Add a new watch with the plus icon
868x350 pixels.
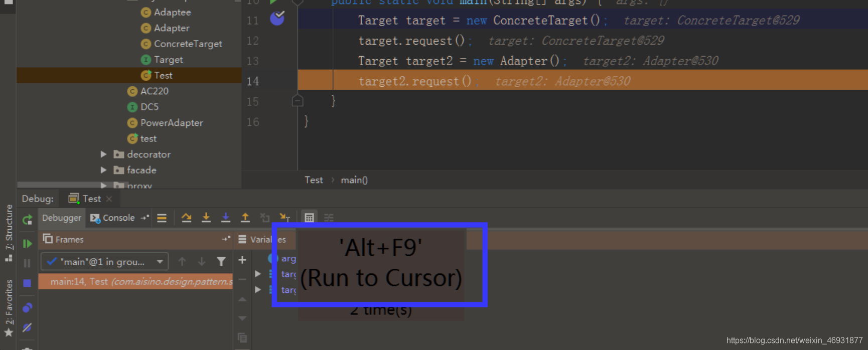[242, 260]
